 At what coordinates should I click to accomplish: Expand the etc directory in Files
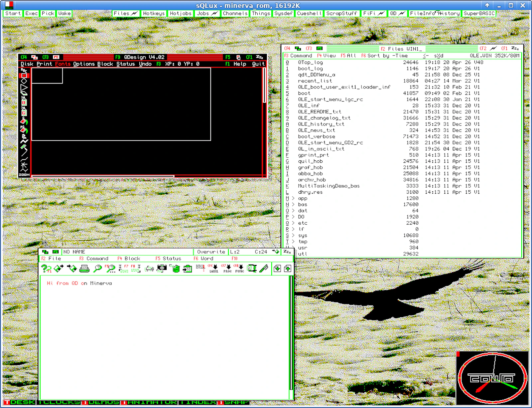(x=293, y=223)
